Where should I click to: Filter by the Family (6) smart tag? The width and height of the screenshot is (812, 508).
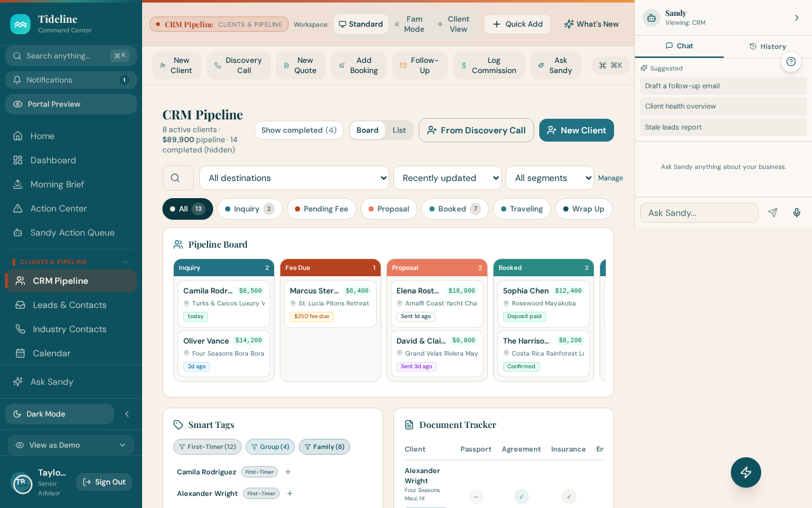click(324, 447)
